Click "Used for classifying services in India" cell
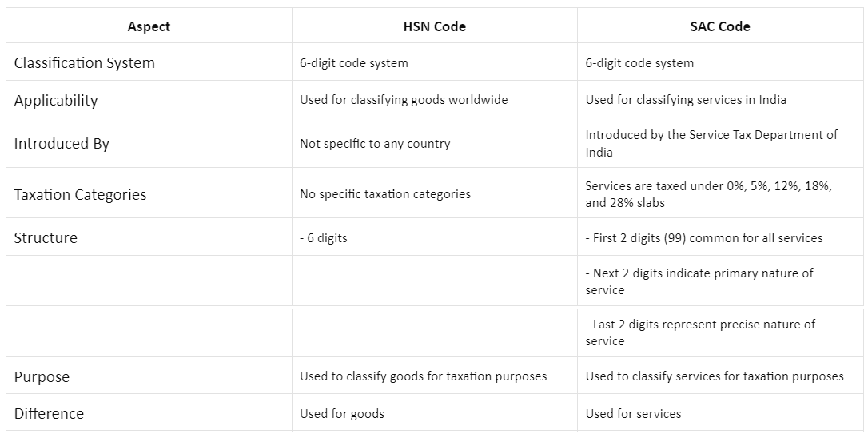 [686, 100]
